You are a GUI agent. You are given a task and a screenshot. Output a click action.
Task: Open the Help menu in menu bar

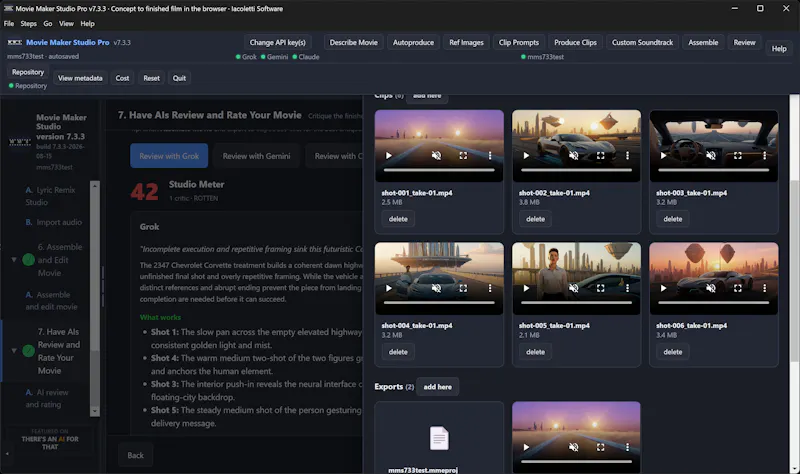[x=87, y=23]
